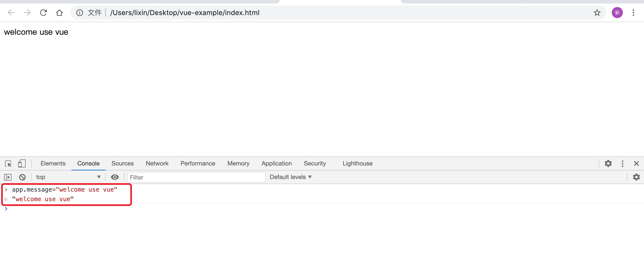Click the console result "welcome use vue"

43,199
